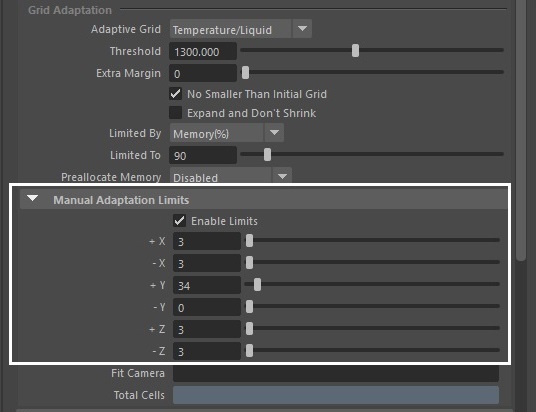Click the Threshold value field

pos(203,51)
